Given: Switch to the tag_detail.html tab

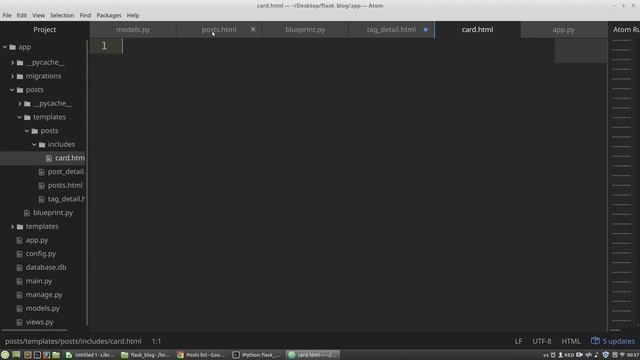Looking at the screenshot, I should point(391,29).
